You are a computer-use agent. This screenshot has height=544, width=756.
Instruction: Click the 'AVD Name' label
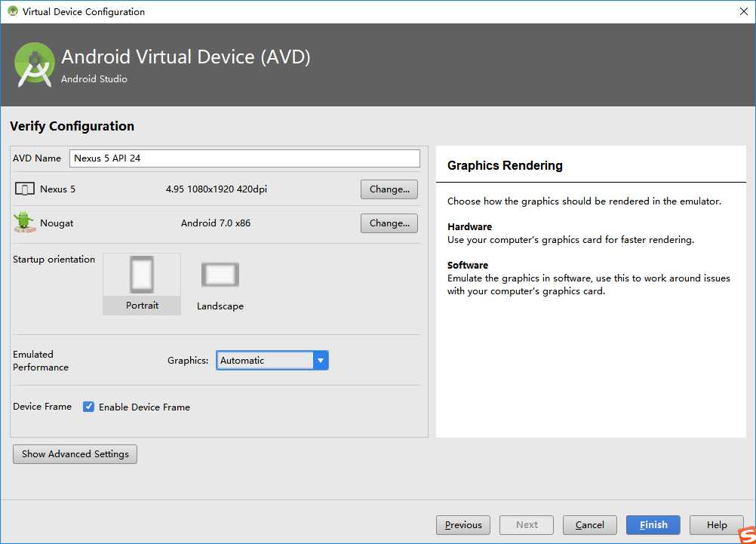click(x=37, y=158)
